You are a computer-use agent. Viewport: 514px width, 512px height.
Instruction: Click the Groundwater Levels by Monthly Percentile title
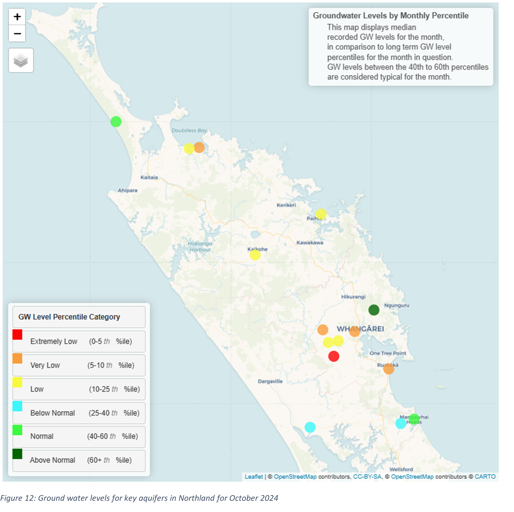tap(391, 16)
